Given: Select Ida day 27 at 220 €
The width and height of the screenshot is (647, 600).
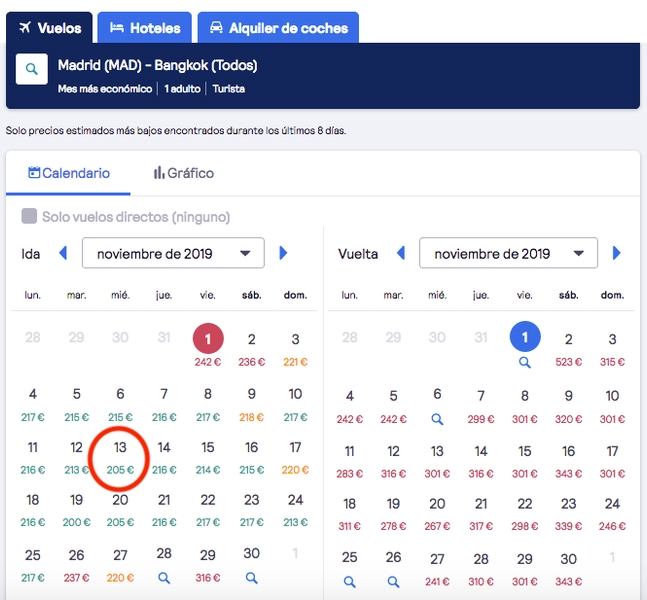Looking at the screenshot, I should 120,566.
